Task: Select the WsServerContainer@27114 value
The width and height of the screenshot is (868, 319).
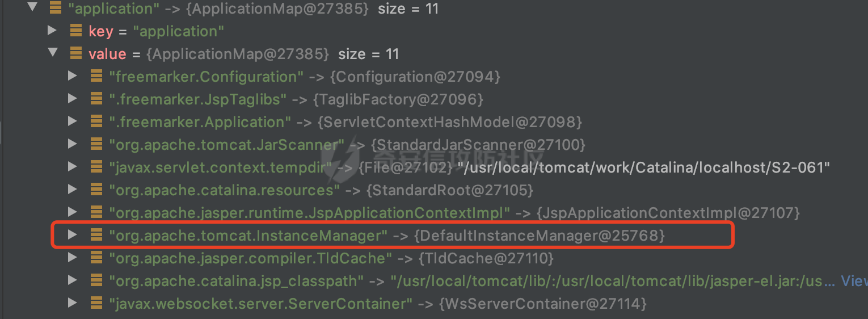Action: tap(543, 303)
